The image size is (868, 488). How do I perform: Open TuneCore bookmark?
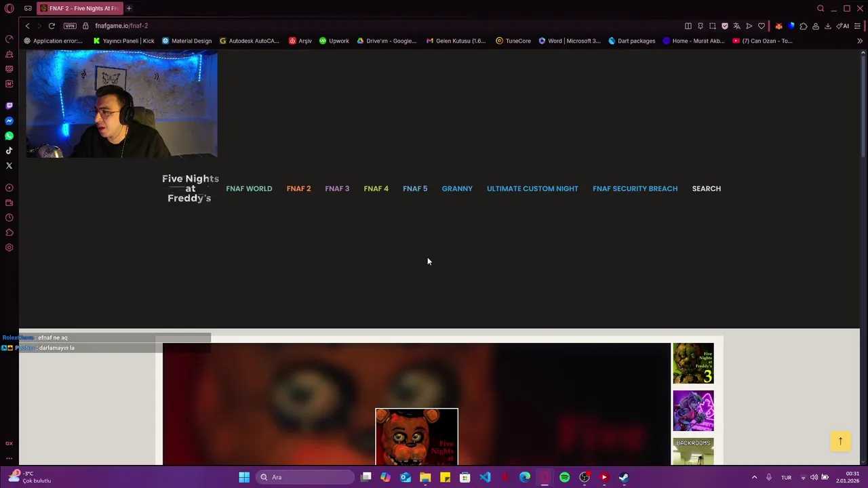513,41
